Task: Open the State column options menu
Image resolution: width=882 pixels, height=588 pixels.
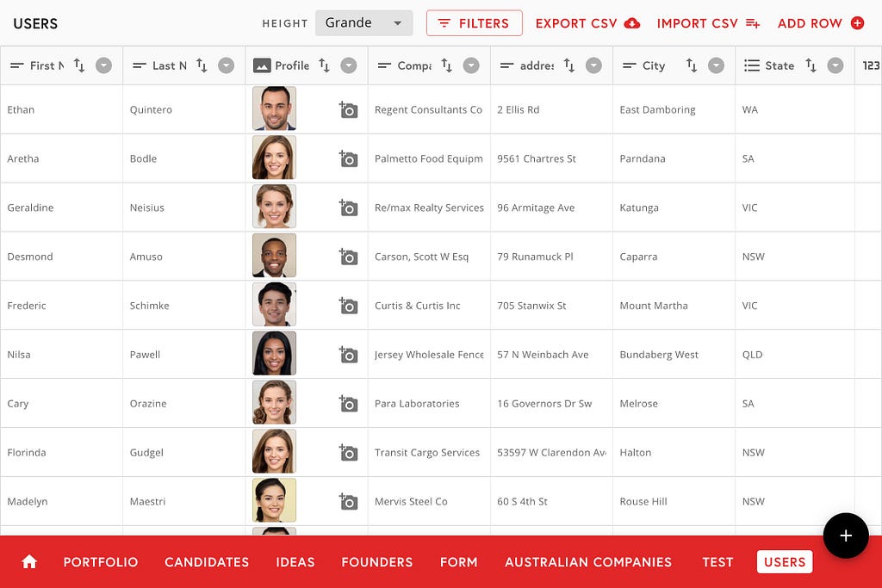Action: pyautogui.click(x=835, y=65)
